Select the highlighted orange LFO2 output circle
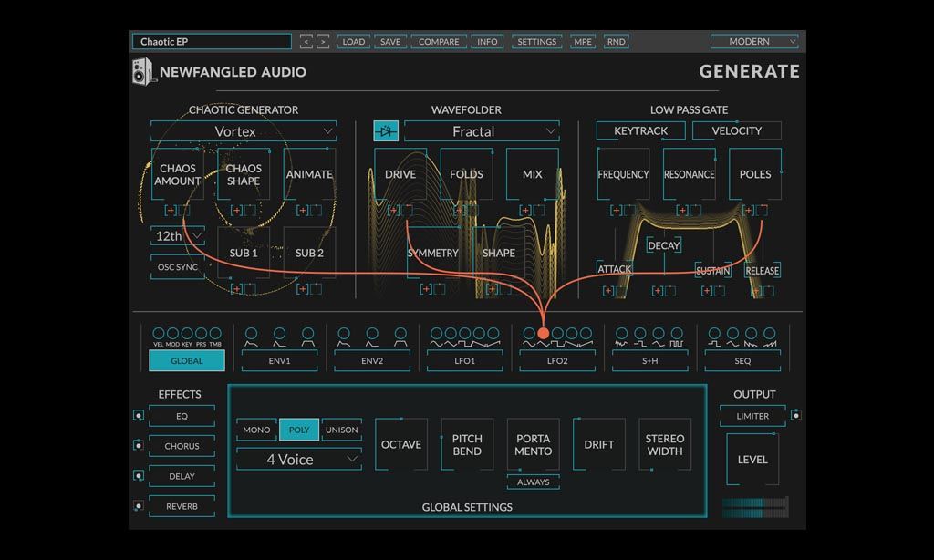The height and width of the screenshot is (560, 934). pyautogui.click(x=544, y=333)
